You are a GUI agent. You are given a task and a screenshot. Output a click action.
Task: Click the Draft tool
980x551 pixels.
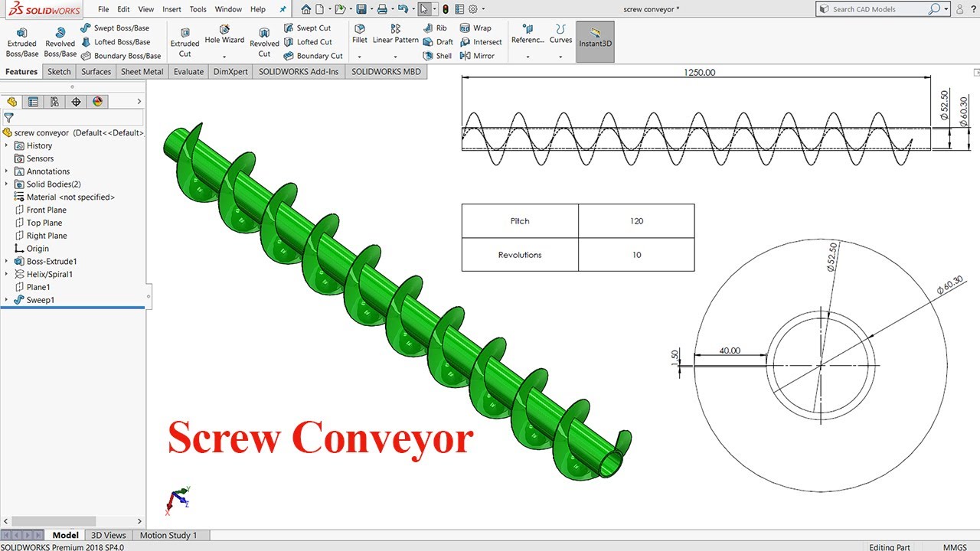click(438, 42)
